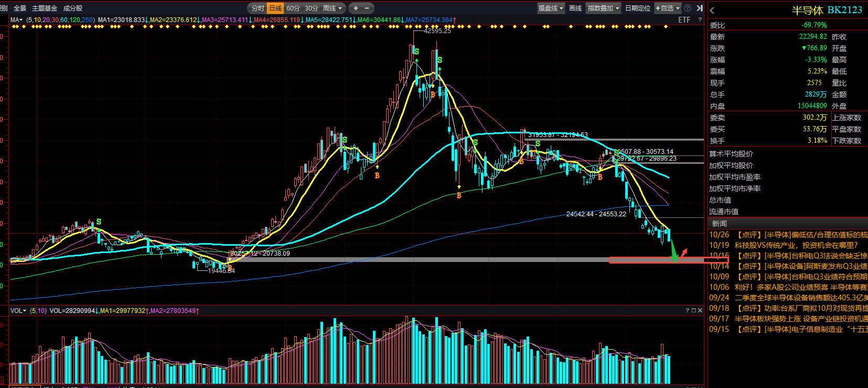Zoom out the chart with minus button
Viewport: 868px width, 388px height.
[x=367, y=8]
